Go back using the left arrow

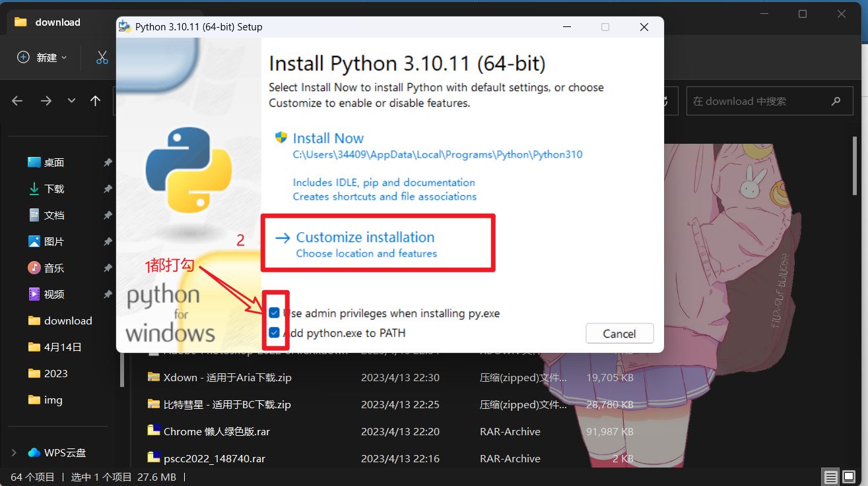pos(17,101)
